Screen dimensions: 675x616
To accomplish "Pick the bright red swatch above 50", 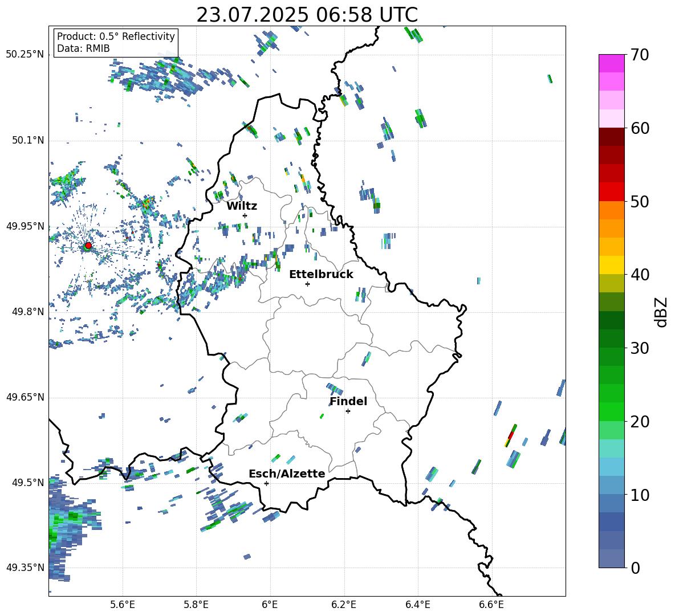I will pyautogui.click(x=612, y=191).
